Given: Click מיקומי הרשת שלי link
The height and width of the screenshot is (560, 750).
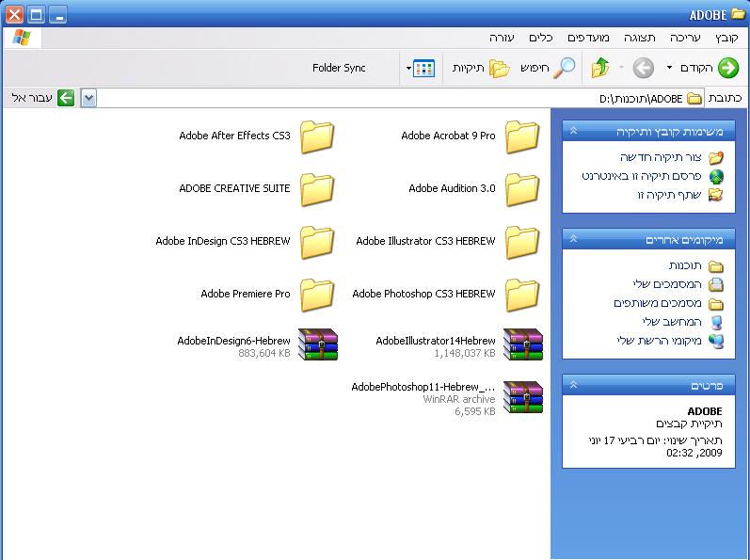Looking at the screenshot, I should [x=659, y=341].
